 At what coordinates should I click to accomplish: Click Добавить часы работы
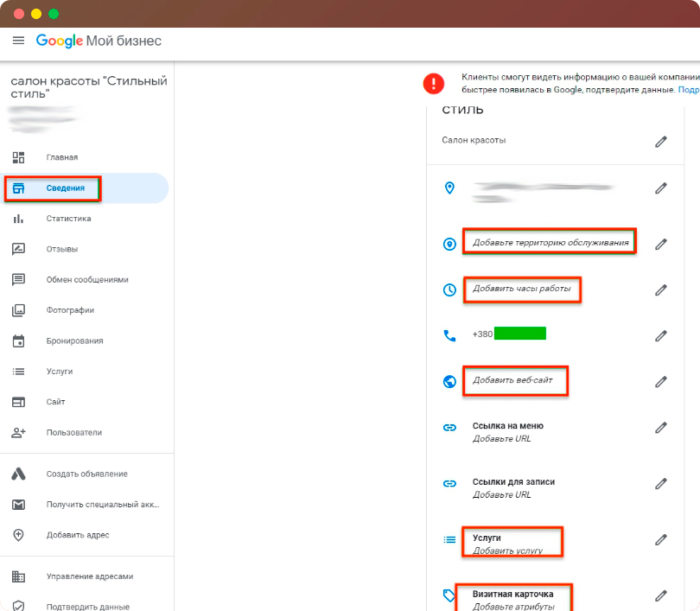pos(521,289)
